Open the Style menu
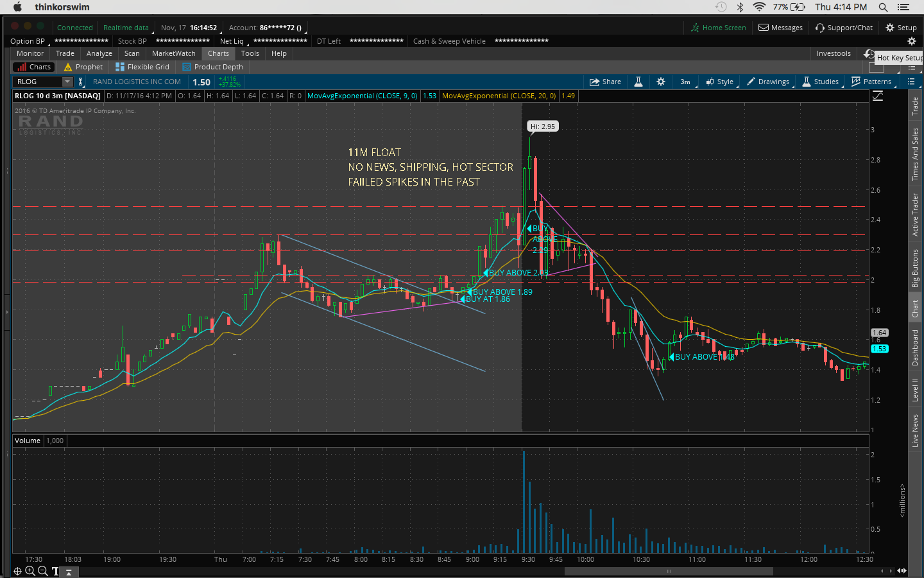The width and height of the screenshot is (924, 578). tap(720, 82)
